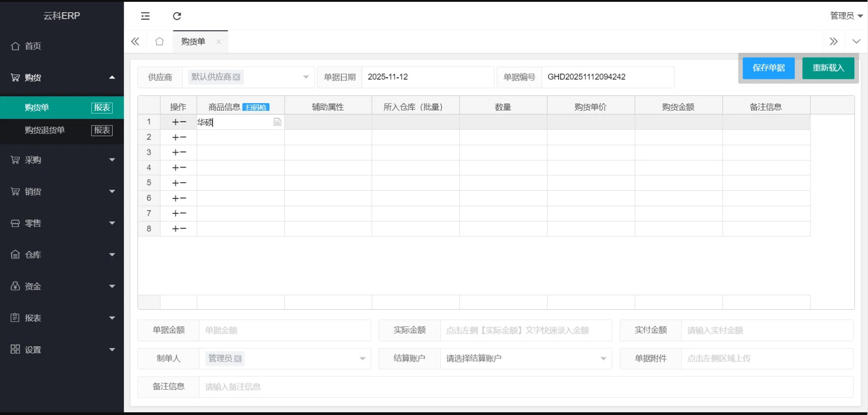The height and width of the screenshot is (415, 868).
Task: Open the 管理员 admin menu top right
Action: click(x=845, y=15)
